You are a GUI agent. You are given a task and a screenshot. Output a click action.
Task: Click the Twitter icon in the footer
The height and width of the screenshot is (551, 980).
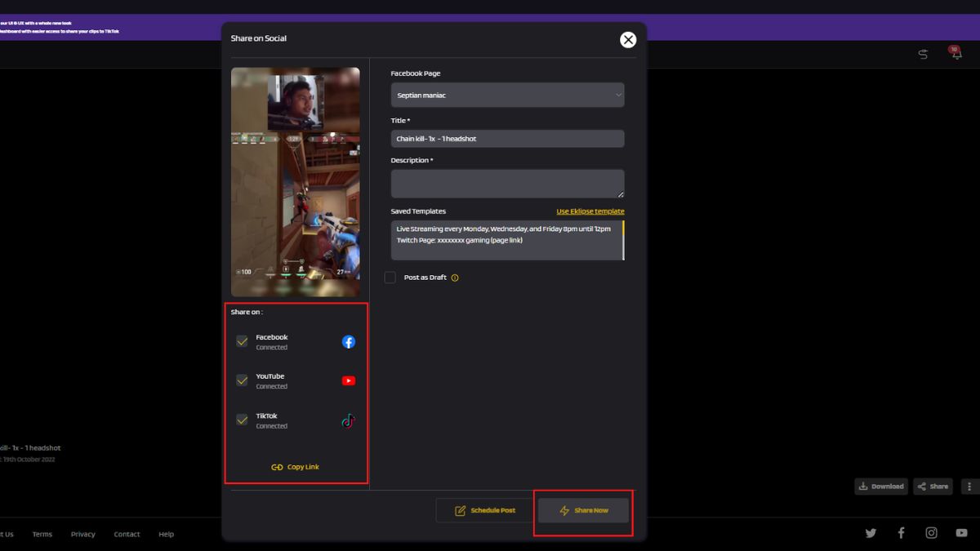(871, 532)
